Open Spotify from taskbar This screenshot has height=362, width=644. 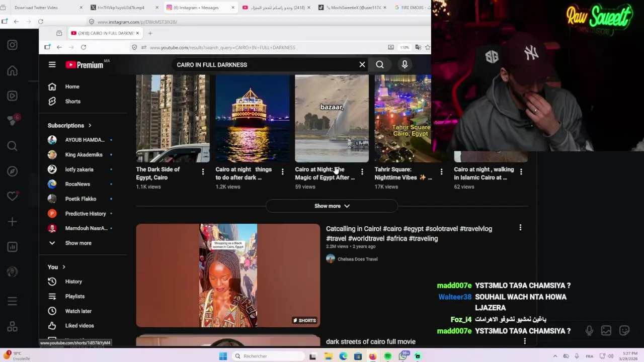[x=387, y=356]
